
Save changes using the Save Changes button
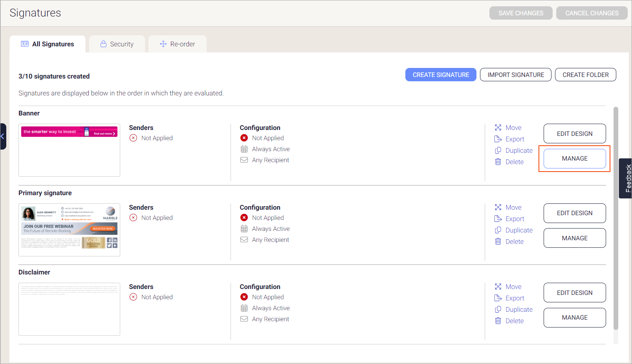521,13
